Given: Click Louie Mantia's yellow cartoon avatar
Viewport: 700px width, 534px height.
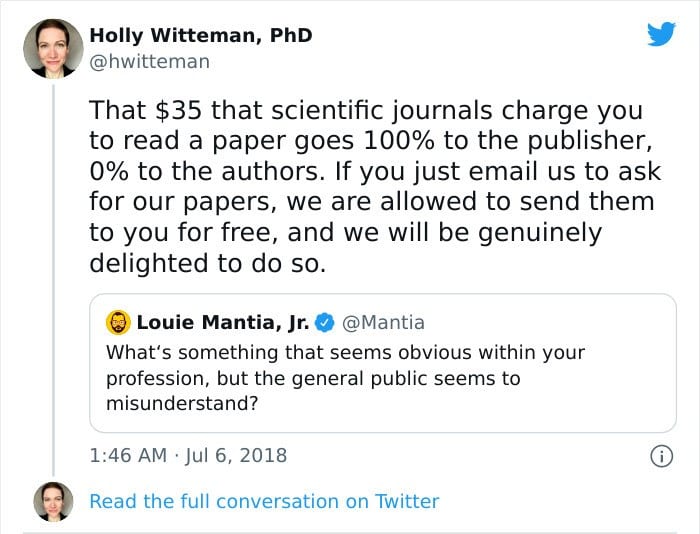Looking at the screenshot, I should click(x=118, y=322).
